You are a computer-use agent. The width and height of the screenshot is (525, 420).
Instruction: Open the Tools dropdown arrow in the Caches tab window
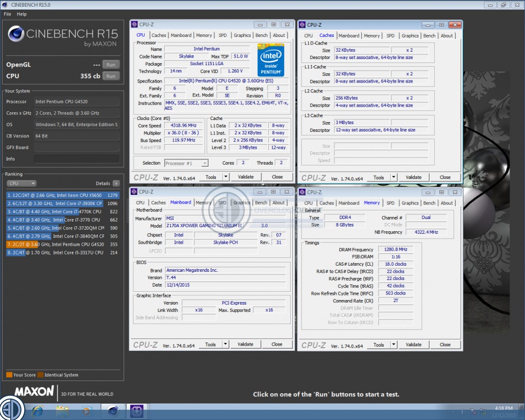click(393, 177)
